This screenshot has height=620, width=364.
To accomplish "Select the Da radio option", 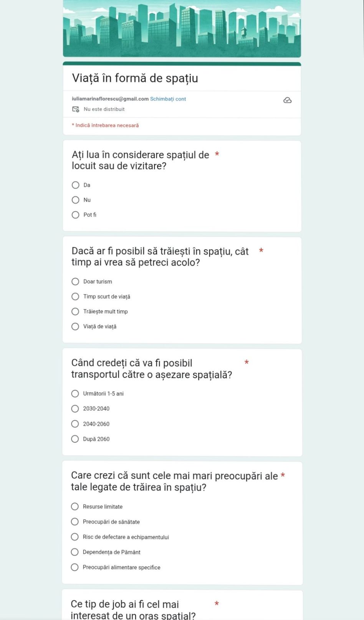I will tap(76, 185).
